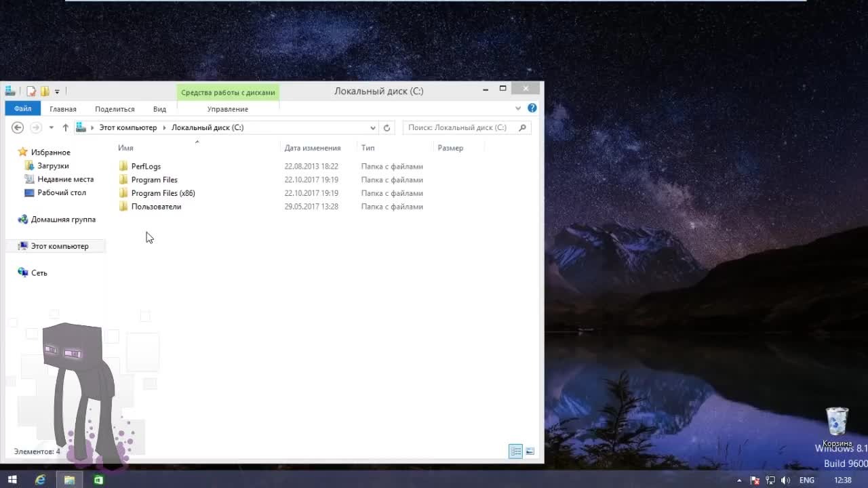Select the Program Files (x86) folder
868x488 pixels.
[163, 193]
